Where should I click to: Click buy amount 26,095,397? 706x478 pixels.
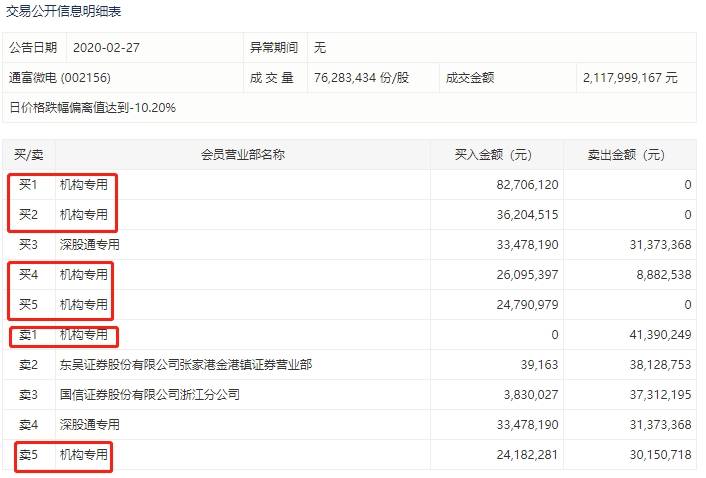pos(527,275)
